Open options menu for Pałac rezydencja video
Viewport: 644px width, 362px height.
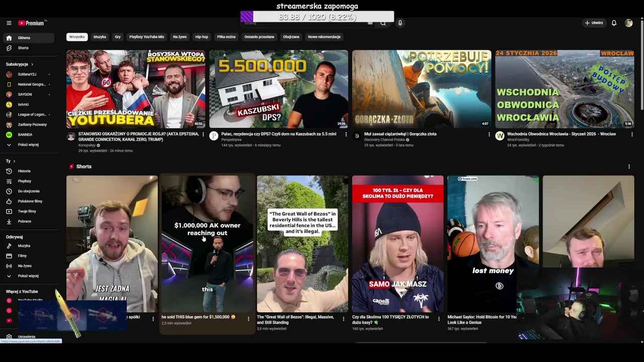coord(346,134)
